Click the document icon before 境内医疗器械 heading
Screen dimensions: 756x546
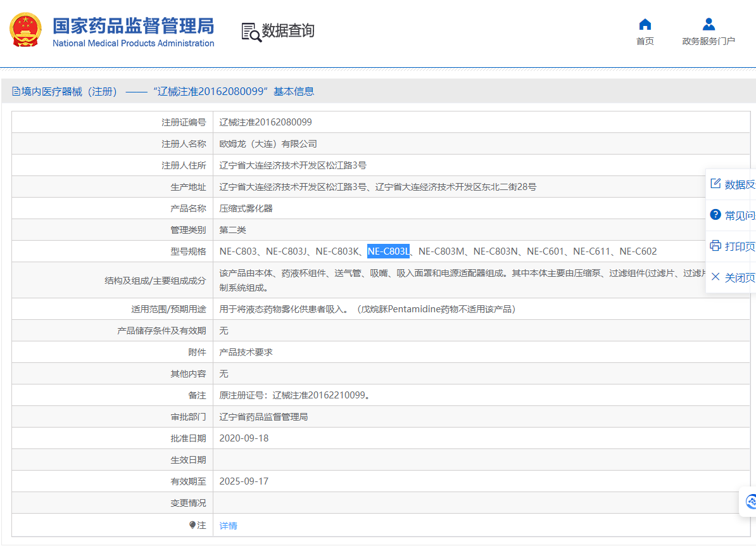(16, 91)
